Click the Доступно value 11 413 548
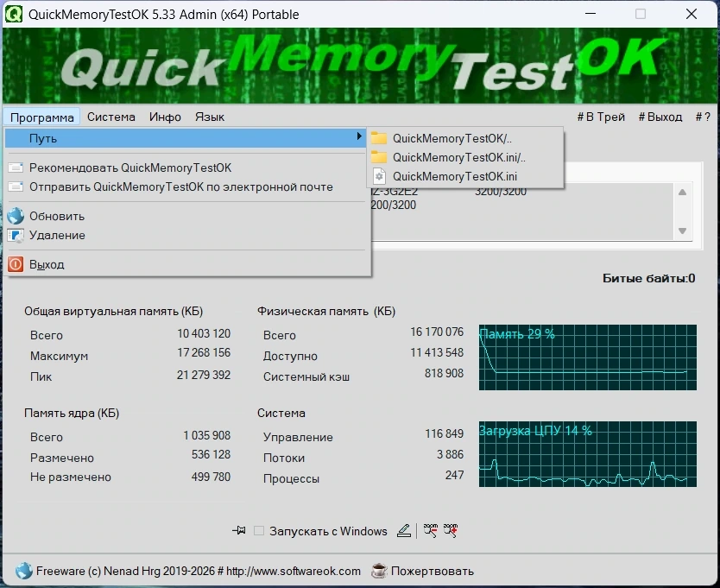 point(437,352)
